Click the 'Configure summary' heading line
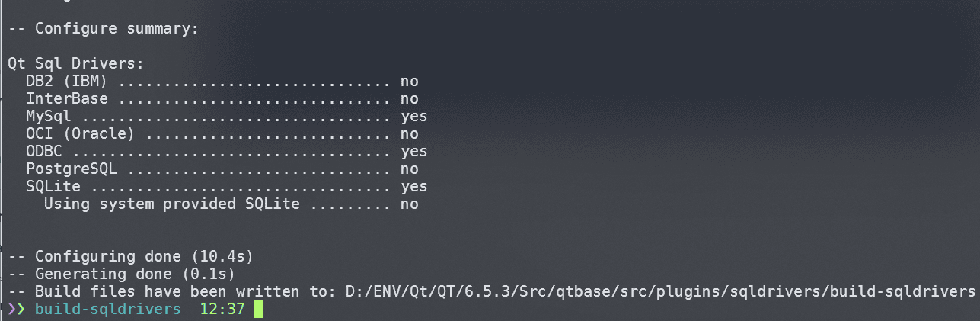 click(103, 29)
